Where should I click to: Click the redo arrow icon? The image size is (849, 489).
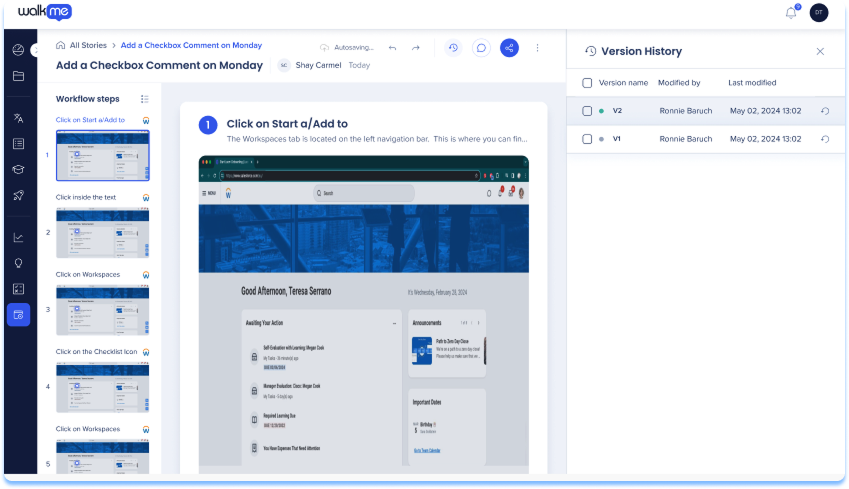416,47
